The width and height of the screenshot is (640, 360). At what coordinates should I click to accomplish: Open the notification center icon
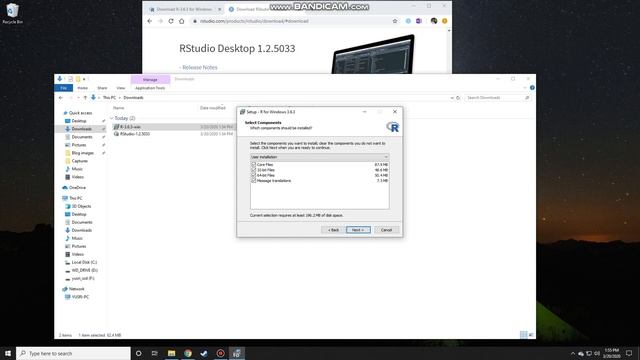[x=629, y=353]
